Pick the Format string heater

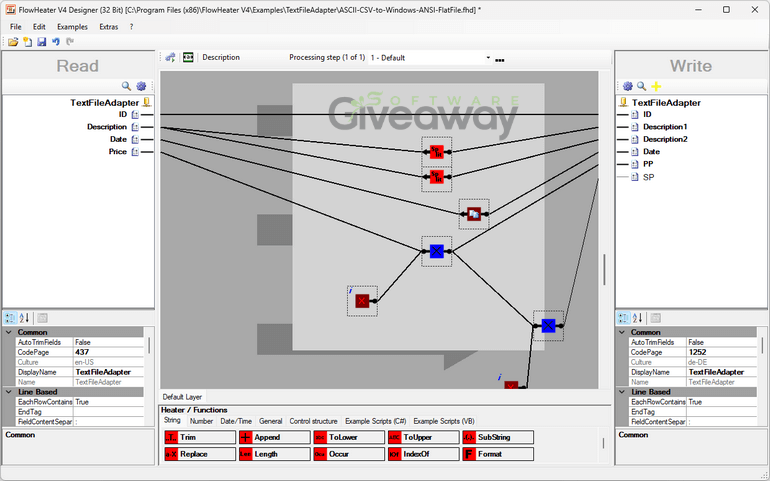498,454
